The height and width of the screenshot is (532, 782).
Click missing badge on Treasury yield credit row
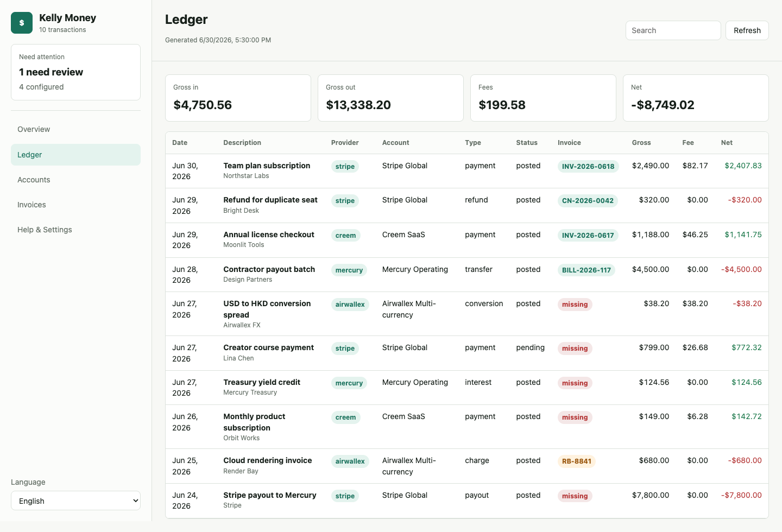click(575, 383)
